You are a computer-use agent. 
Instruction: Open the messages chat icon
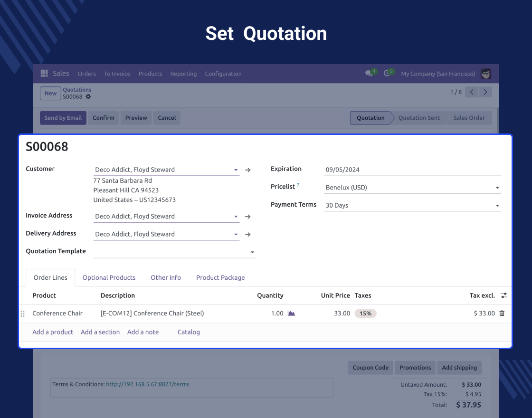[x=369, y=73]
